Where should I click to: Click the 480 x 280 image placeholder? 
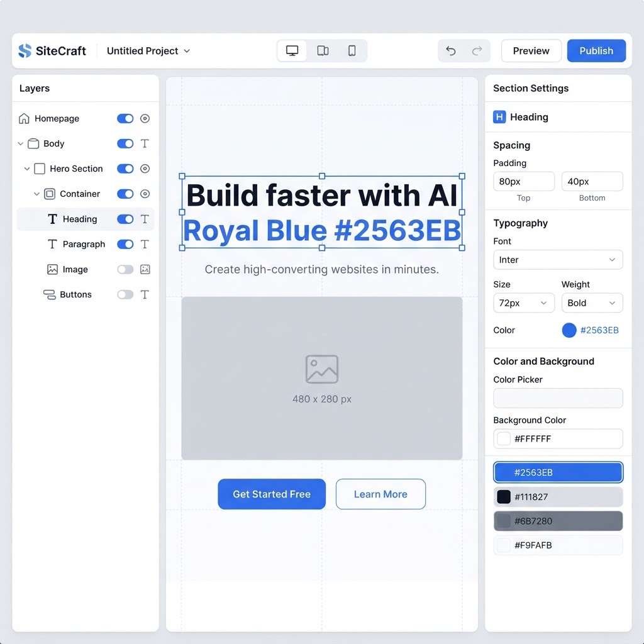pos(321,378)
